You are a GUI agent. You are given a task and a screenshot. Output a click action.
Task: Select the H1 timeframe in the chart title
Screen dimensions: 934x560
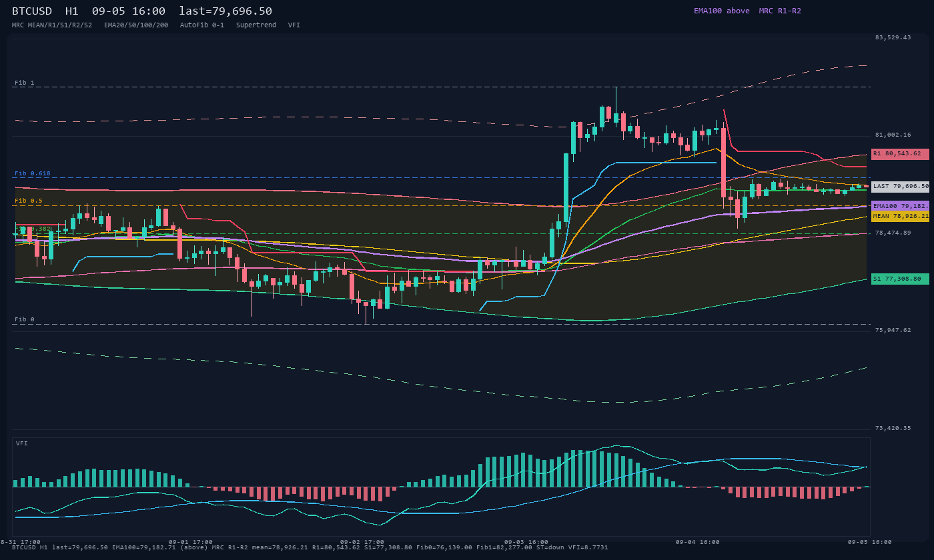pyautogui.click(x=72, y=11)
